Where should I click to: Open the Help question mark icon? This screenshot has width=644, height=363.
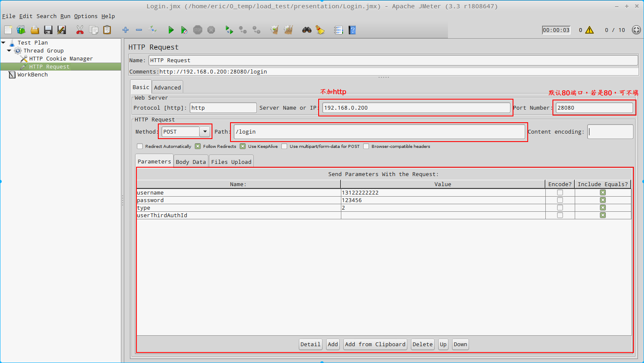pyautogui.click(x=352, y=30)
